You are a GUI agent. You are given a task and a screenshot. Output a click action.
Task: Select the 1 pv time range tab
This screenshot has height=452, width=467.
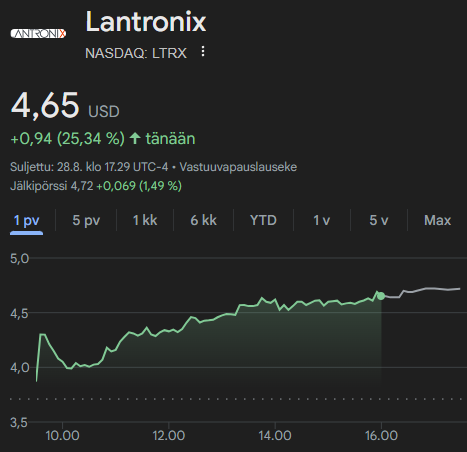tap(26, 220)
